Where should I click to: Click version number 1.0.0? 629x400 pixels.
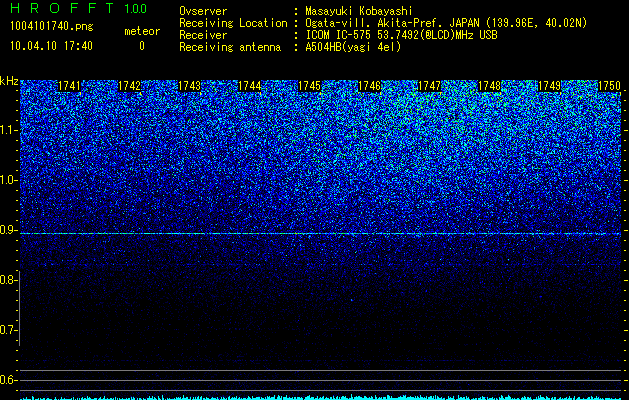click(136, 9)
